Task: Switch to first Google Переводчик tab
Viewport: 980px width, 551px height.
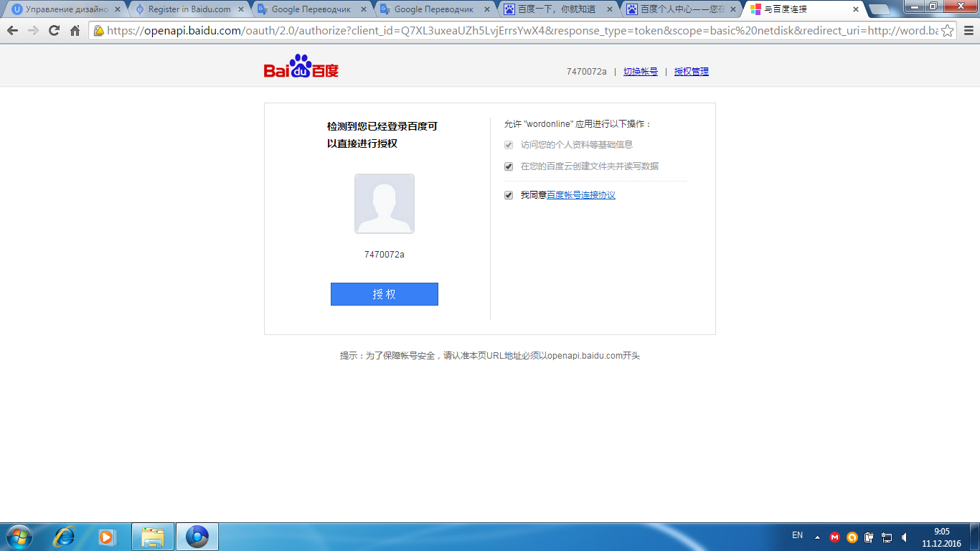Action: (x=311, y=9)
